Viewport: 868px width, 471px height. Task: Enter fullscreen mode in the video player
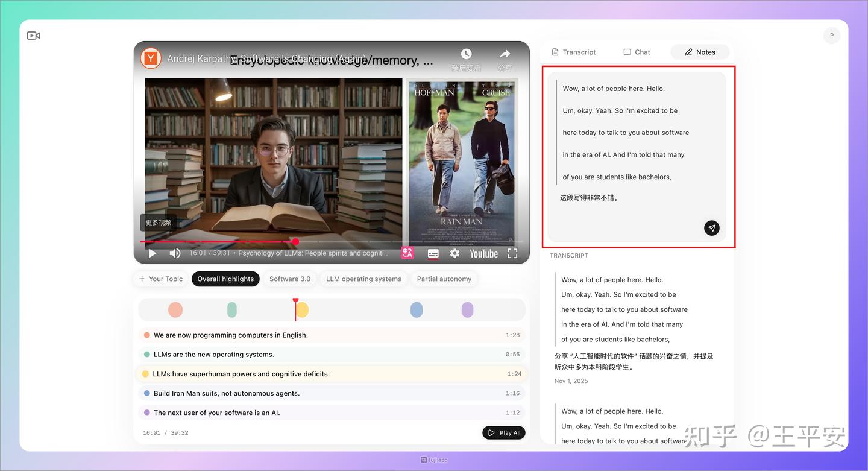click(512, 253)
